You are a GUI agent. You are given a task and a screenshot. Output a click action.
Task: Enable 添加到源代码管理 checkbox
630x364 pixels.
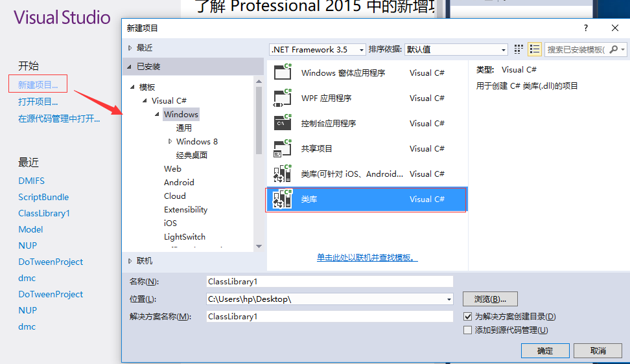coord(468,330)
